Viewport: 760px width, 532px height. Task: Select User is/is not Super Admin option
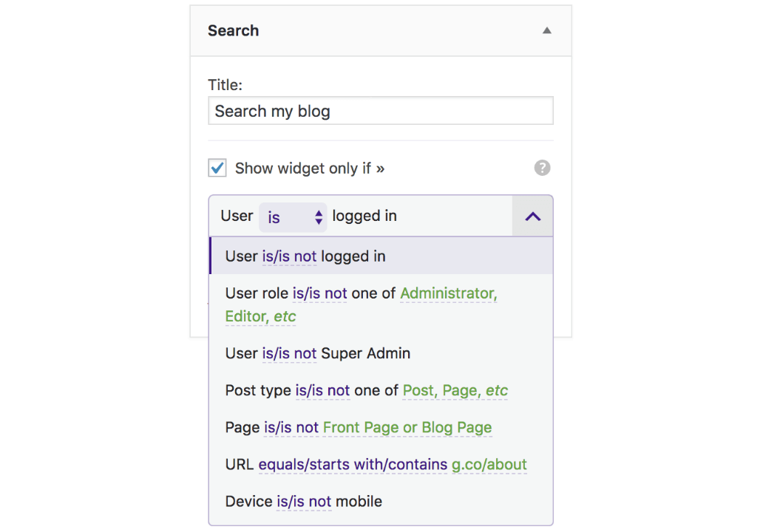[381, 353]
